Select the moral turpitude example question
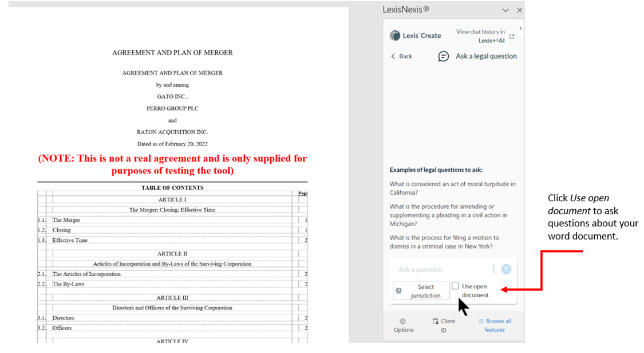The image size is (644, 353). click(452, 188)
